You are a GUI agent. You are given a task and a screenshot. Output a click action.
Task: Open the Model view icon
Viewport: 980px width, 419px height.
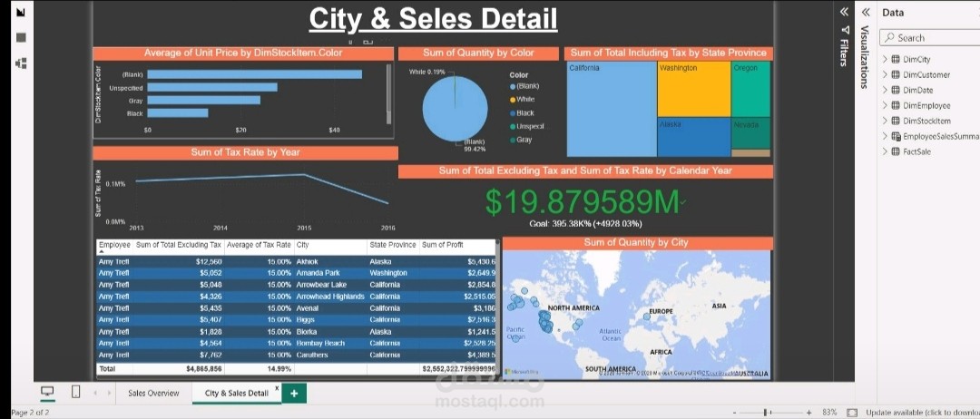[x=21, y=63]
